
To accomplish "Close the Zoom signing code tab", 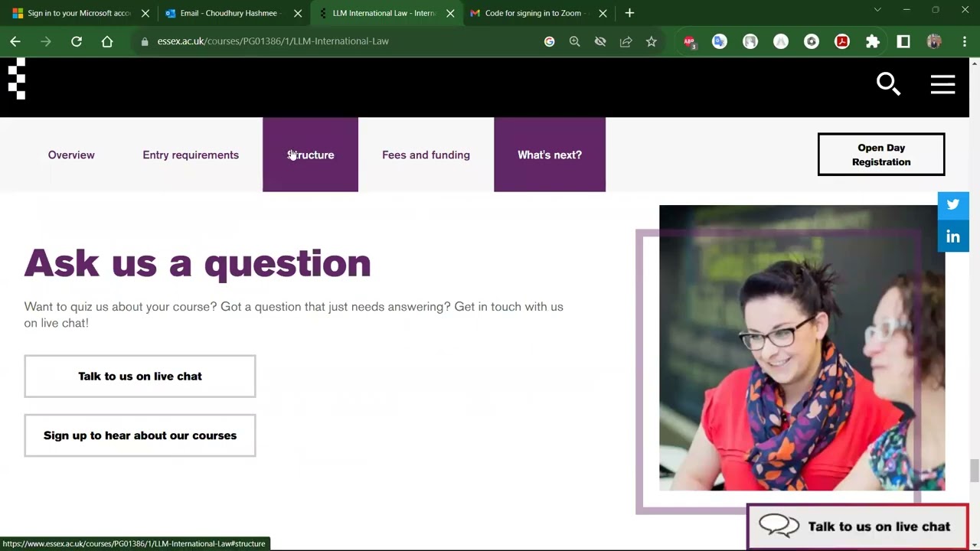I will [603, 13].
